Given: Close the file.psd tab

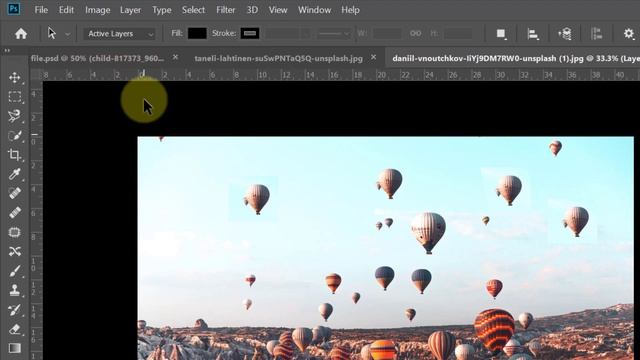Looking at the screenshot, I should pyautogui.click(x=175, y=57).
